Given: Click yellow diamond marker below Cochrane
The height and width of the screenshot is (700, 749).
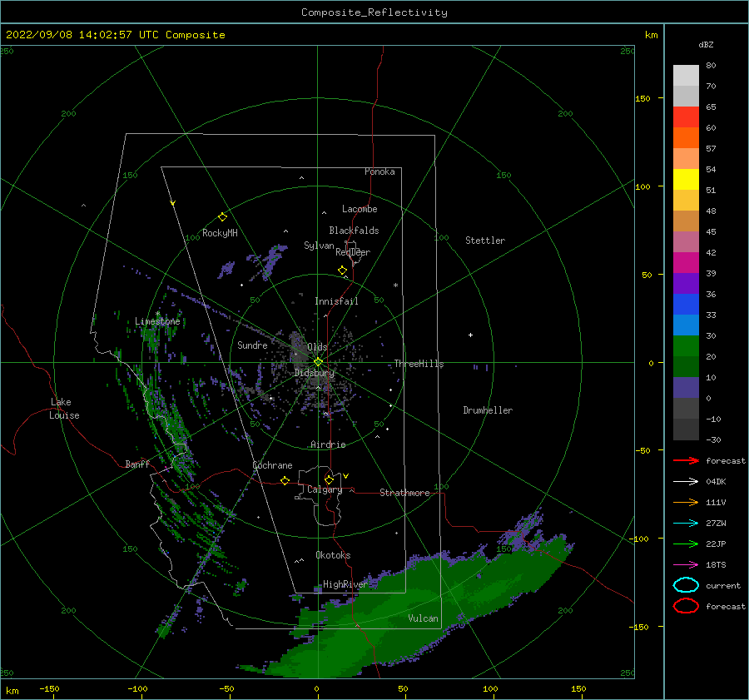Looking at the screenshot, I should 285,480.
